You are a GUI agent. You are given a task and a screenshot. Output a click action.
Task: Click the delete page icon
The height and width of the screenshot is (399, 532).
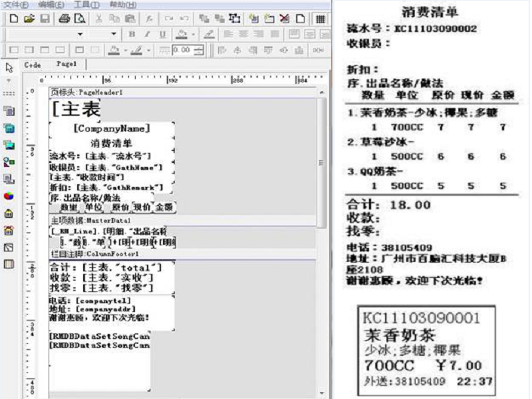[x=285, y=19]
